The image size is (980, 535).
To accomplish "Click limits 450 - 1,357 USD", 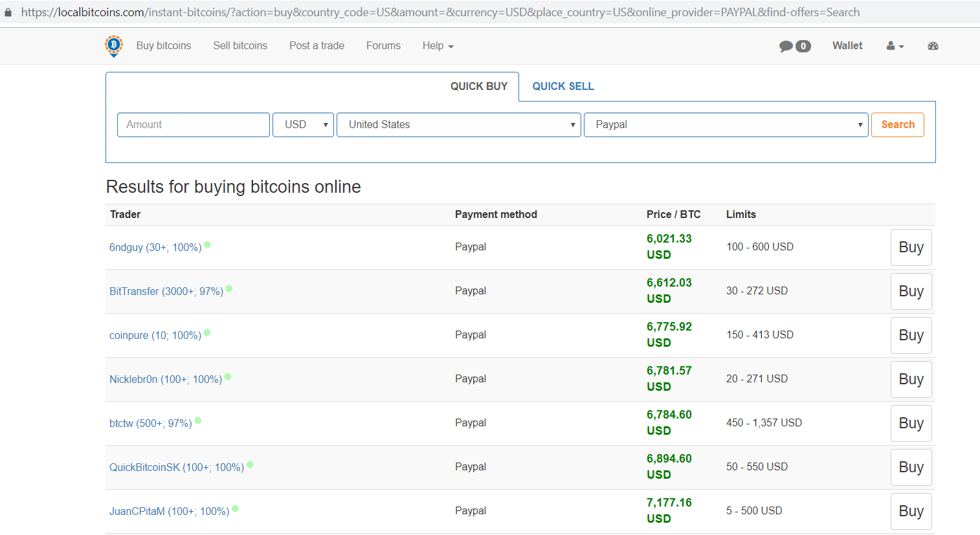I will pyautogui.click(x=764, y=423).
